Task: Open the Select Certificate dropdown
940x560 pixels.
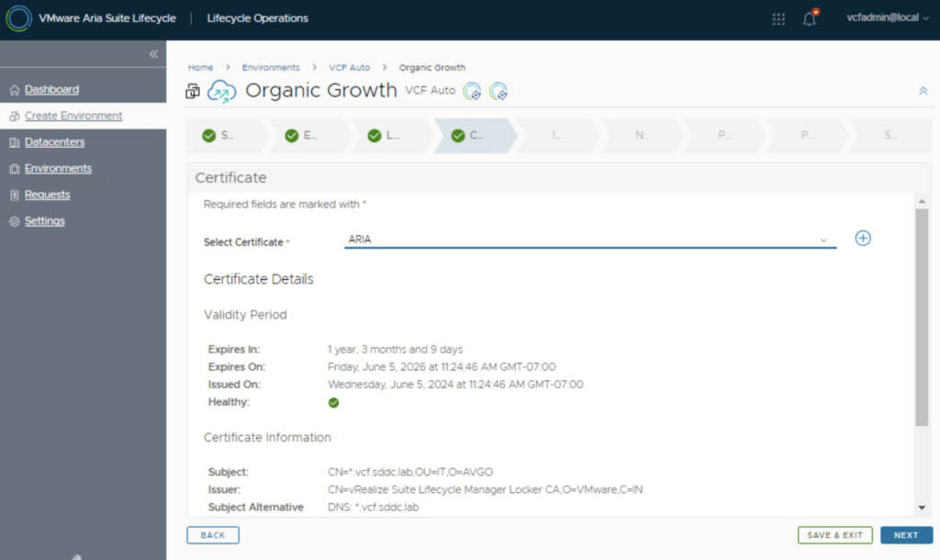Action: [x=589, y=240]
